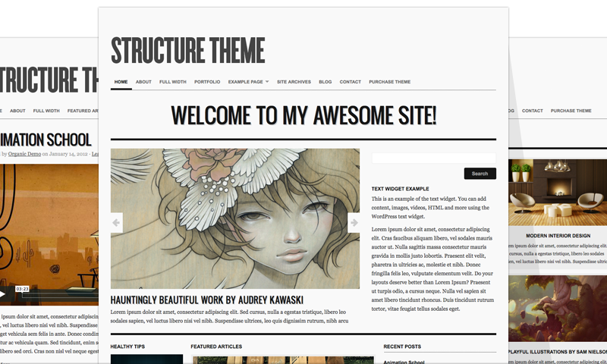Click the playful illustrations artwork thumbnail
The height and width of the screenshot is (364, 607).
coord(558,309)
